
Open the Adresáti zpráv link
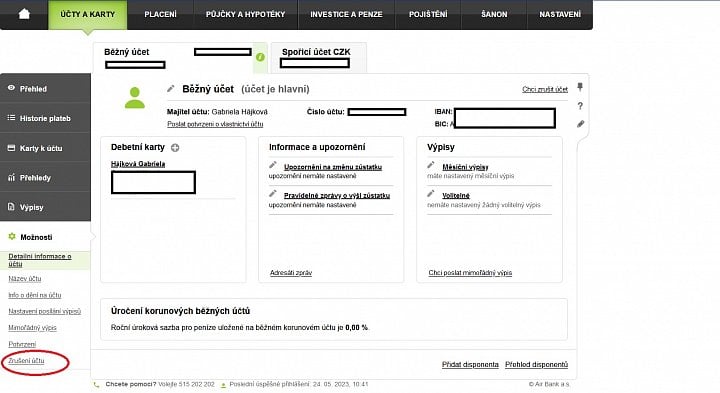(x=291, y=273)
